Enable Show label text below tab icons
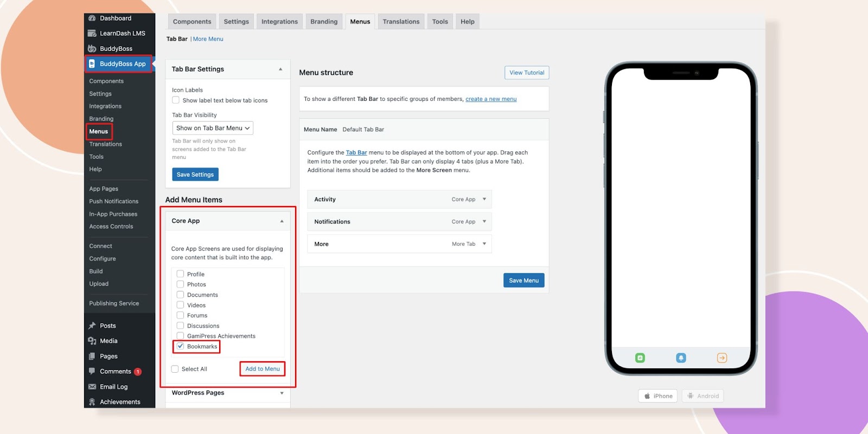Screen dimensions: 868x434 click(176, 100)
